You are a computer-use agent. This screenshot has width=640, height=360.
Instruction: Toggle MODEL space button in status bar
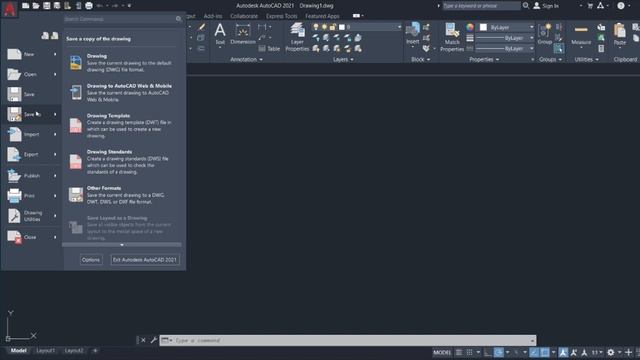(442, 352)
